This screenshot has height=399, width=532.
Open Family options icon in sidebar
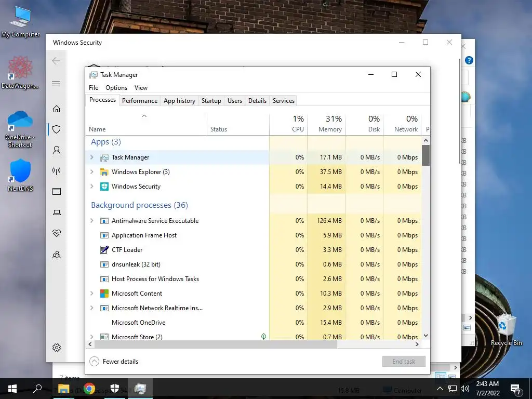click(57, 255)
